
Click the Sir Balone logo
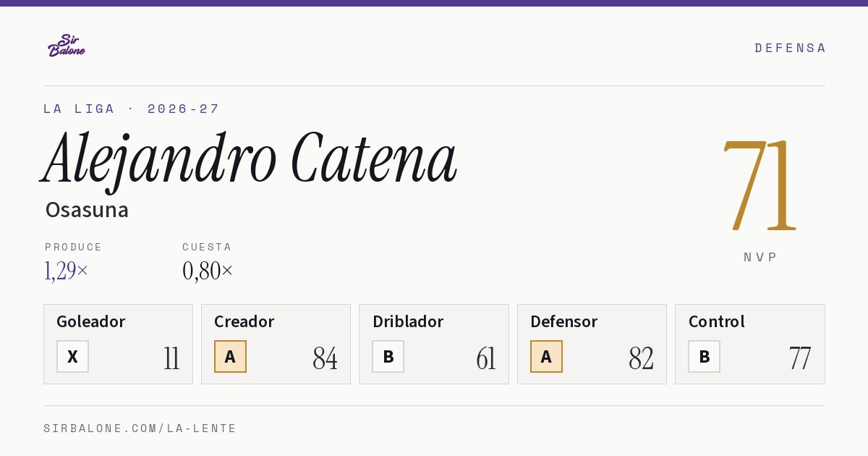pos(67,46)
